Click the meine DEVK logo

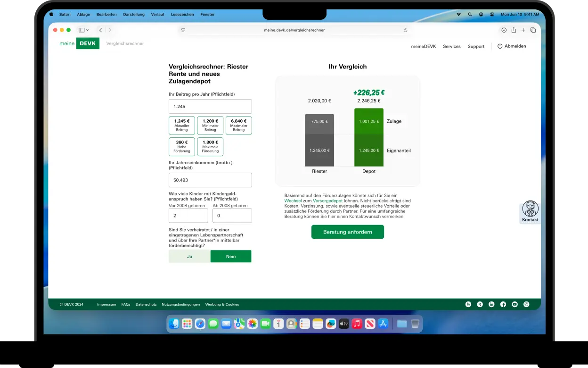click(x=79, y=43)
